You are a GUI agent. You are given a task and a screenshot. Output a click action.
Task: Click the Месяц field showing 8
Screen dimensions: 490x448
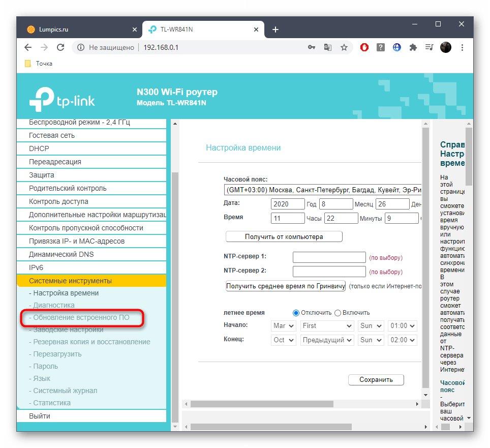click(x=336, y=204)
